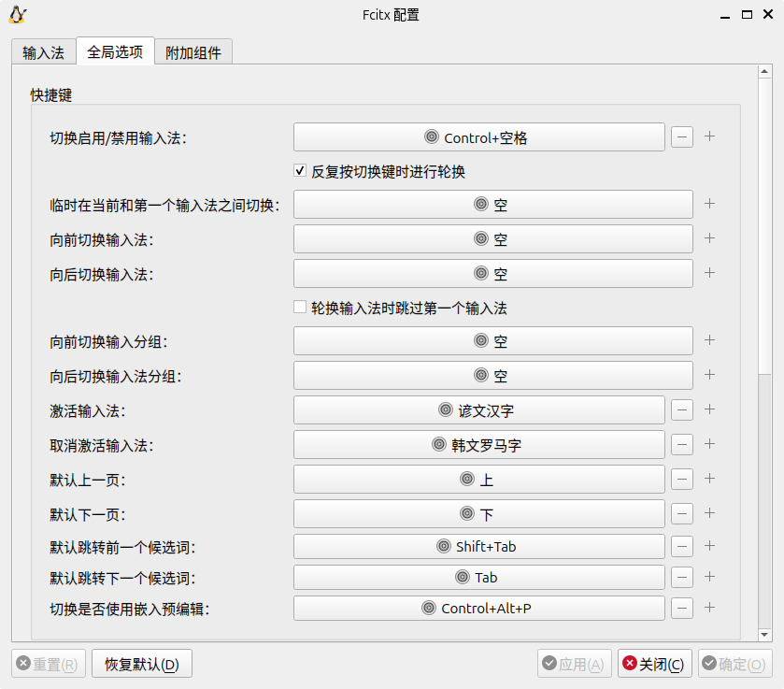
Task: Click the minus icon in the 激活输入法 row
Action: click(682, 410)
